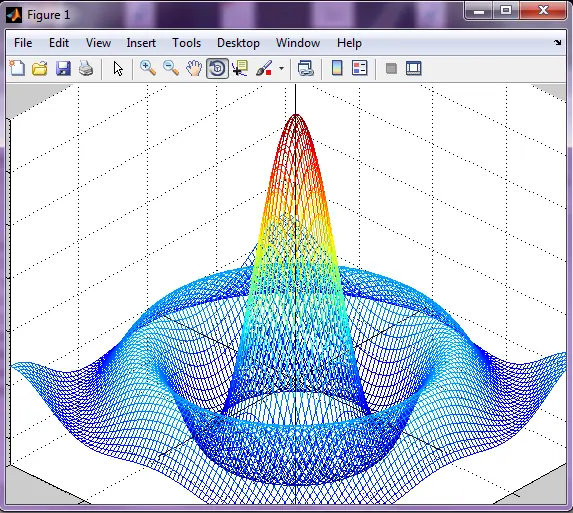Toggle the Rotate 3D tool

pyautogui.click(x=217, y=68)
